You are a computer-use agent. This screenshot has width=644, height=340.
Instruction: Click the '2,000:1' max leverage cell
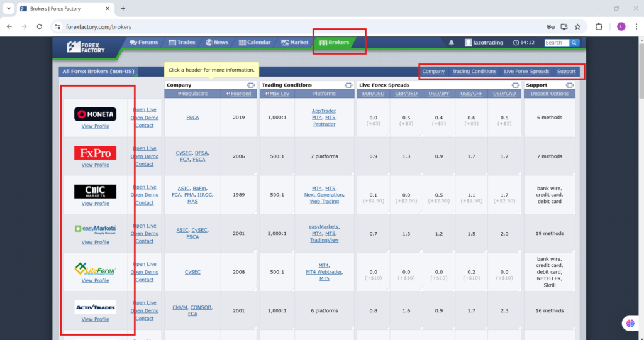coord(277,233)
